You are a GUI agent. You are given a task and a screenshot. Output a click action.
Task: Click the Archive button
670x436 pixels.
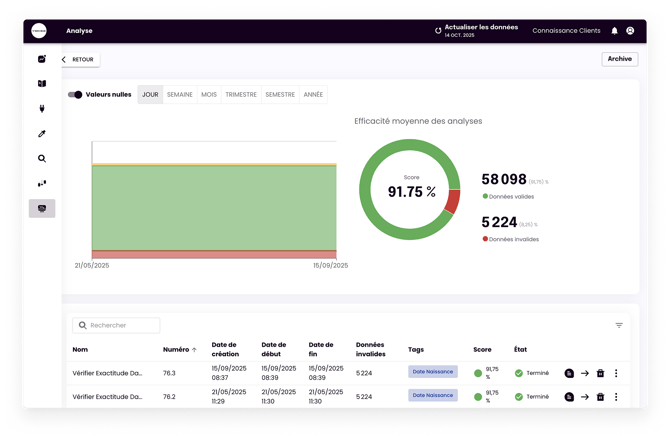click(x=620, y=59)
